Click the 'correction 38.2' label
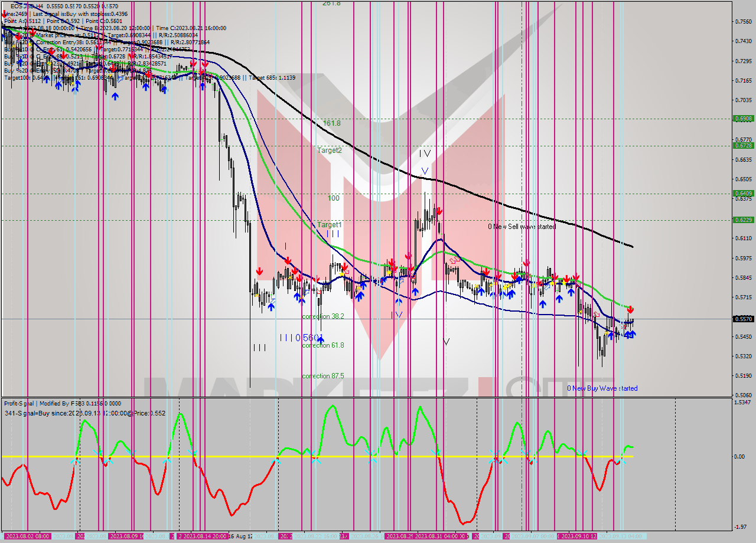The image size is (756, 543). point(323,316)
